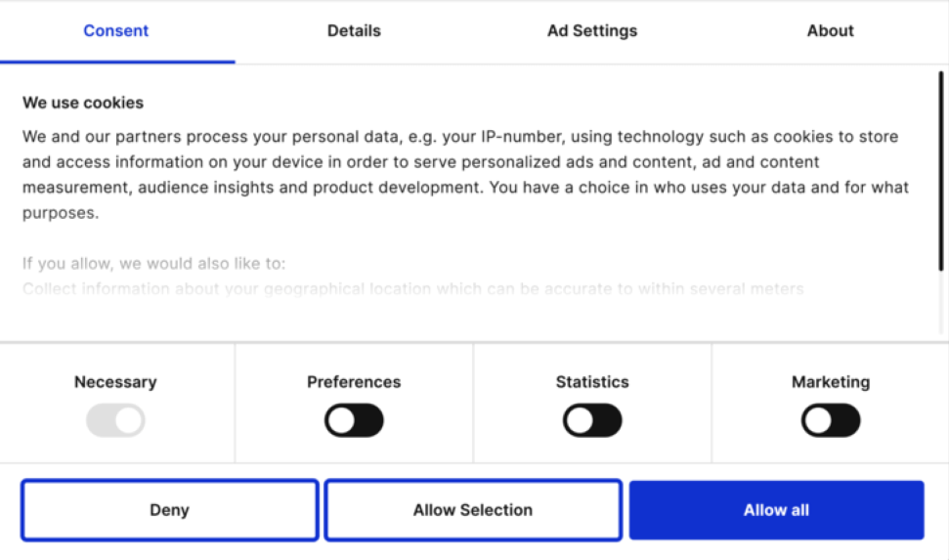The width and height of the screenshot is (949, 560).
Task: Enable the Preferences cookies switch
Action: pyautogui.click(x=354, y=421)
